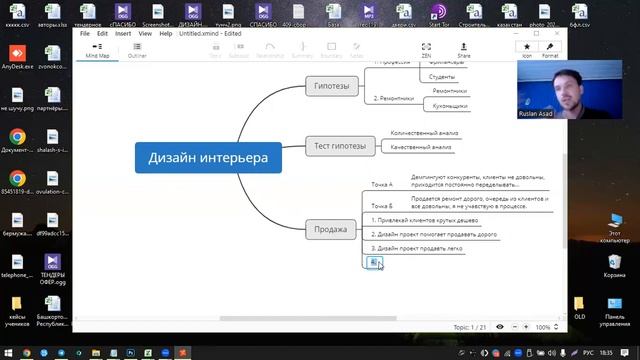The image size is (640, 360).
Task: Select Качественный анализ subtopic
Action: [420, 147]
